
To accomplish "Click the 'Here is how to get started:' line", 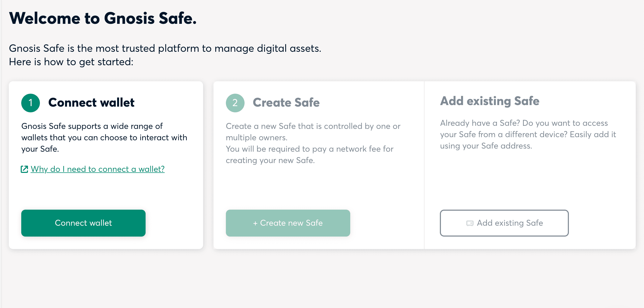I will [71, 62].
